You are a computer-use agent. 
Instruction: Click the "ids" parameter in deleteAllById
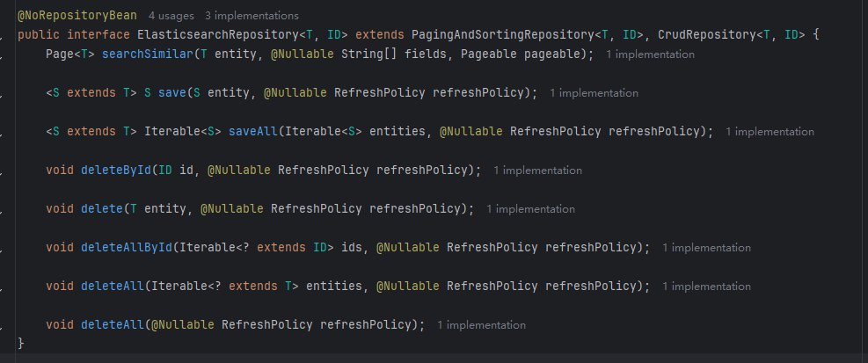[351, 248]
